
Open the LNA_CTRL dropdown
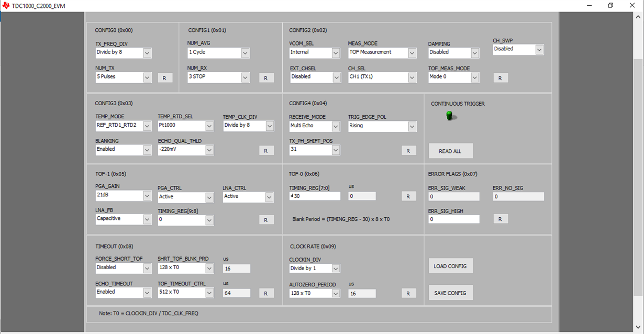coord(249,197)
